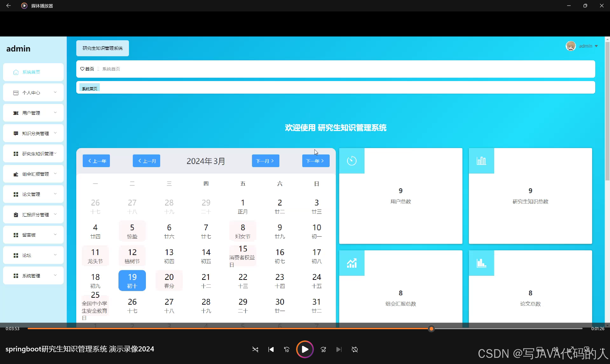Click the 个人中心 card icon
Screen dimensions: 610x364
(x=15, y=92)
